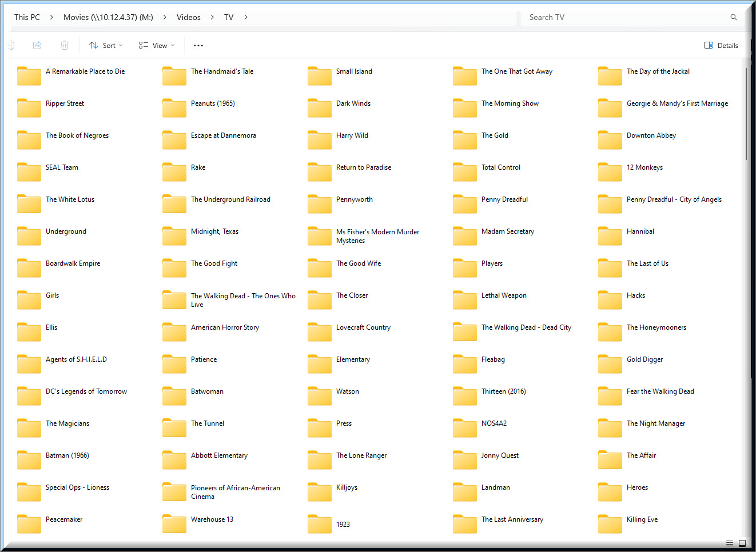Open the Sort dropdown
Image resolution: width=756 pixels, height=552 pixels.
106,45
